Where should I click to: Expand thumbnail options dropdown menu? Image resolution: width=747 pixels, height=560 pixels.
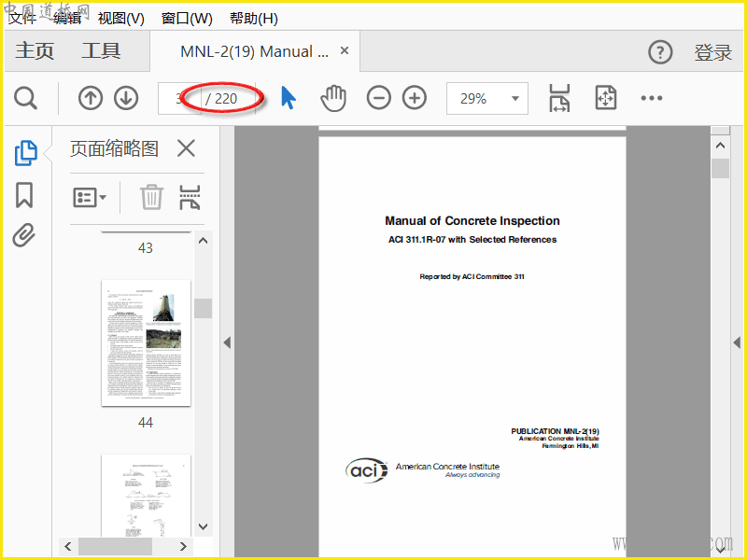coord(90,197)
